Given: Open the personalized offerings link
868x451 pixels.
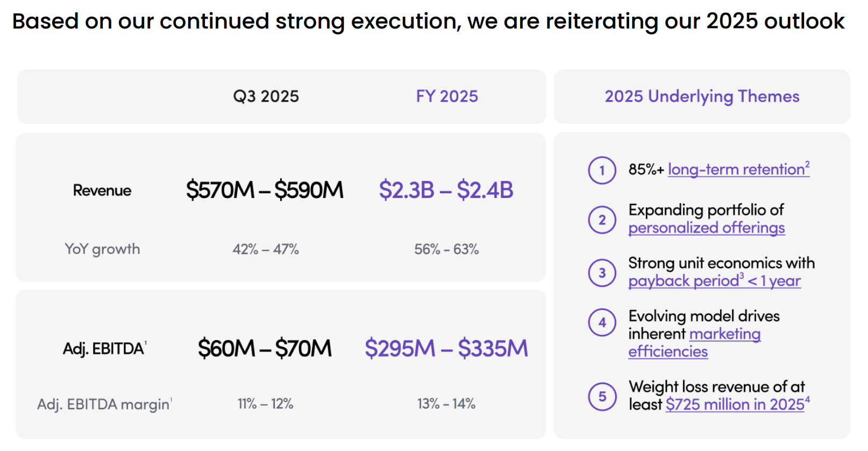Looking at the screenshot, I should (x=706, y=228).
